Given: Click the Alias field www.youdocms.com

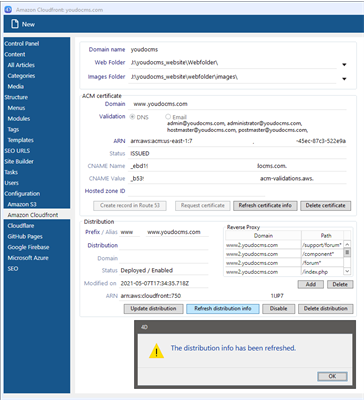Looking at the screenshot, I should (x=177, y=232).
